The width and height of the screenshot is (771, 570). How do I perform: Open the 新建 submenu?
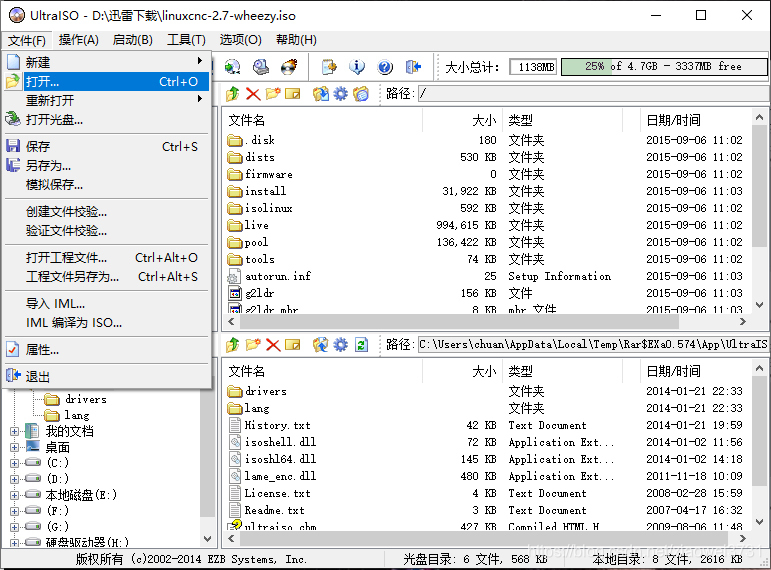coord(107,62)
